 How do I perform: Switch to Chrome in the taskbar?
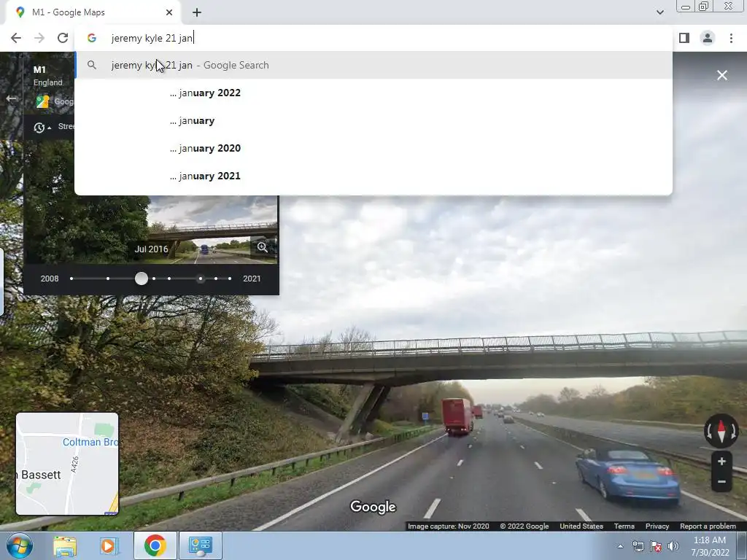(155, 545)
